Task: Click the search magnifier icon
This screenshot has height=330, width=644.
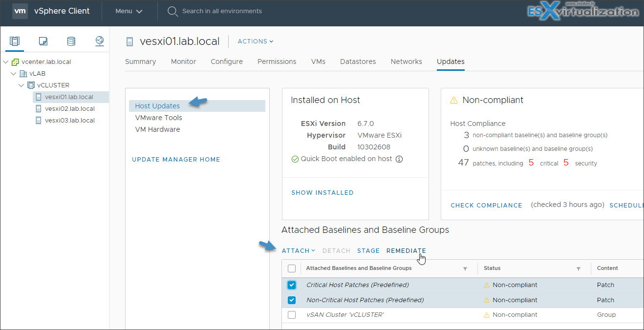Action: coord(172,11)
